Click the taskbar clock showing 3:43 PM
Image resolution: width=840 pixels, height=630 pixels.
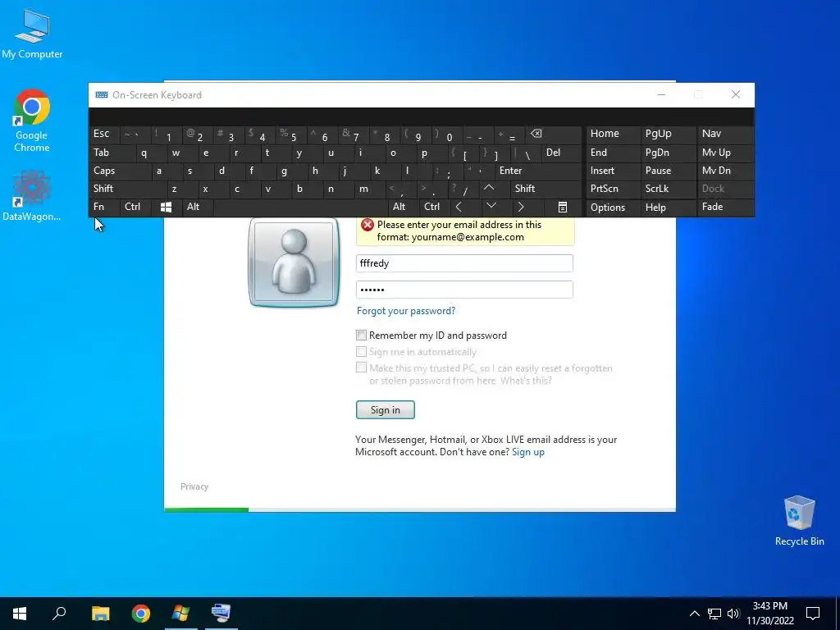tap(769, 614)
